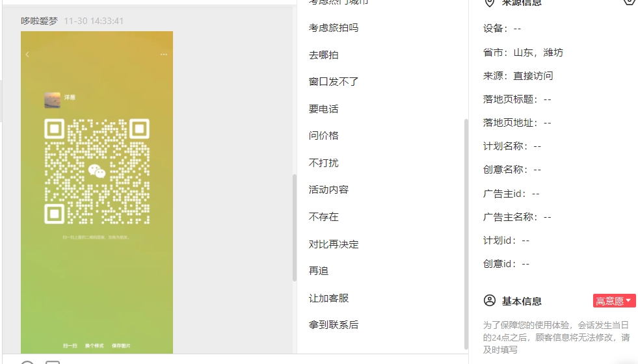The image size is (638, 364).
Task: Select quick reply 不打扰
Action: (x=323, y=162)
